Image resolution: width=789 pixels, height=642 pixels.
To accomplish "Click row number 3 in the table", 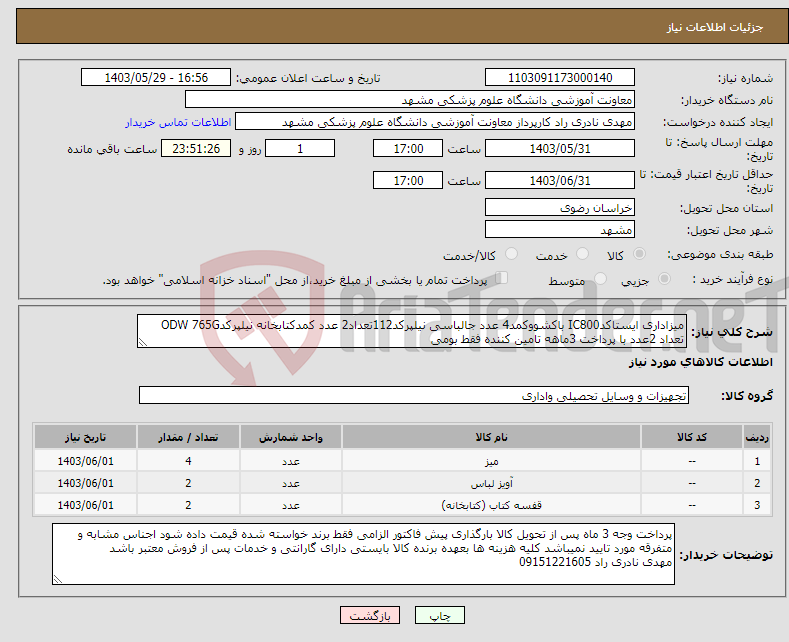I will click(757, 505).
